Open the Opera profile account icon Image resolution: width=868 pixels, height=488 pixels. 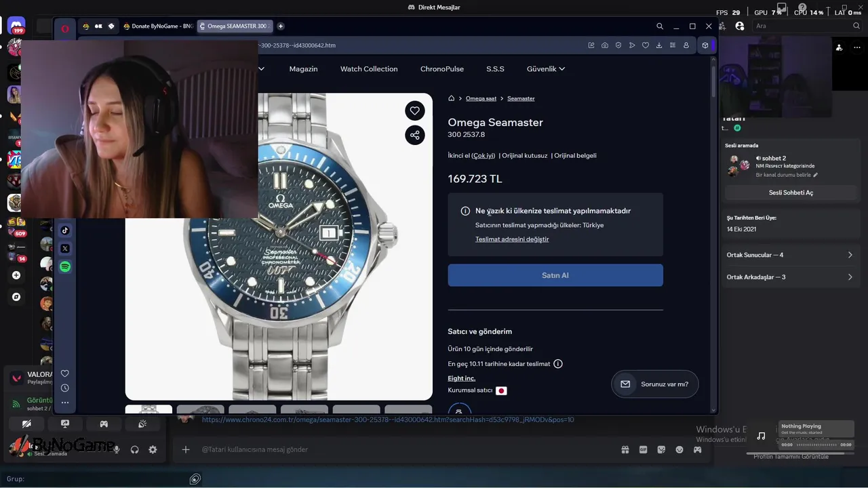686,45
